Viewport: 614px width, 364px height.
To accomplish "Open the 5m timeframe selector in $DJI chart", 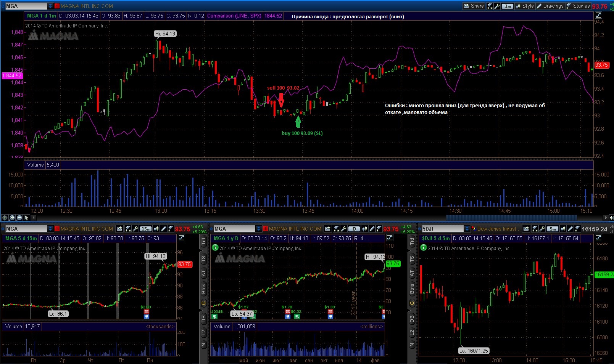I will pos(553,229).
